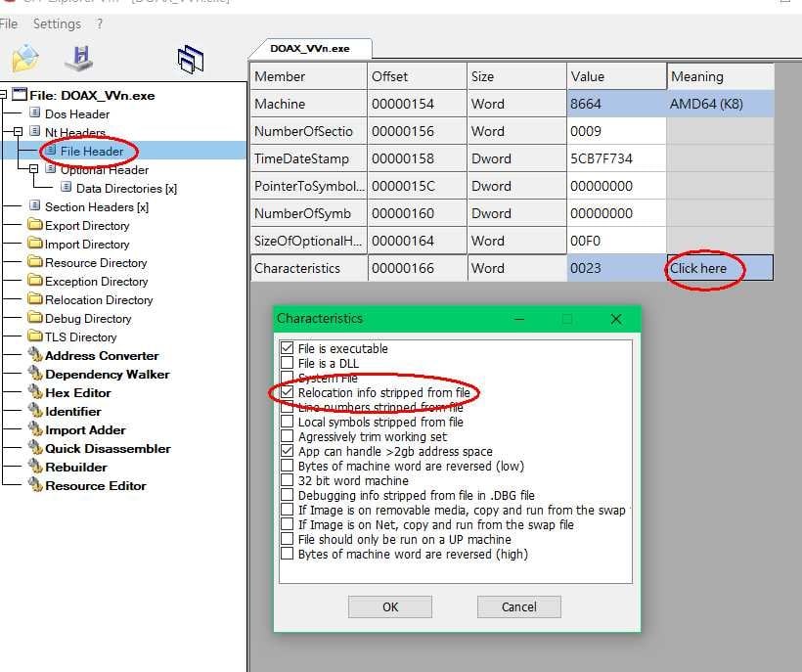Check 32 bit word machine
The image size is (802, 672).
[287, 480]
